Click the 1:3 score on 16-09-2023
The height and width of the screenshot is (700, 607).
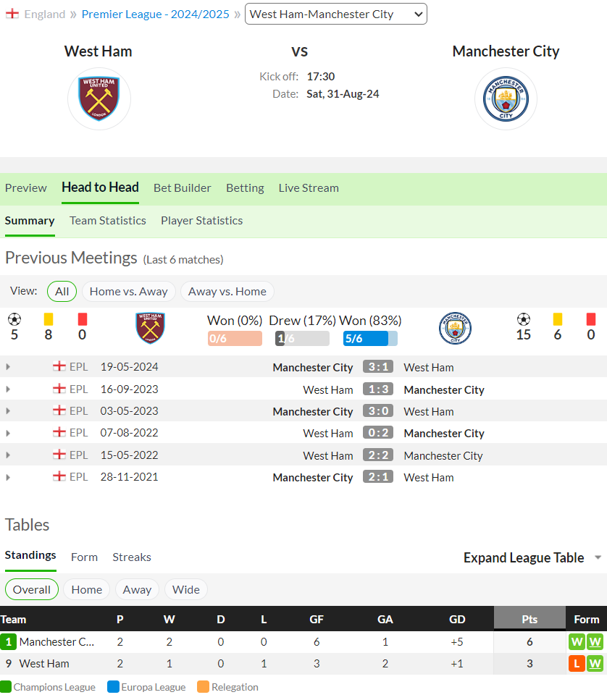(x=378, y=389)
